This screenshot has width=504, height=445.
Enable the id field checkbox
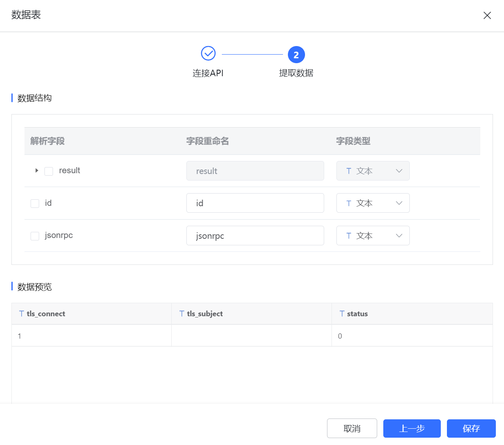tap(35, 203)
